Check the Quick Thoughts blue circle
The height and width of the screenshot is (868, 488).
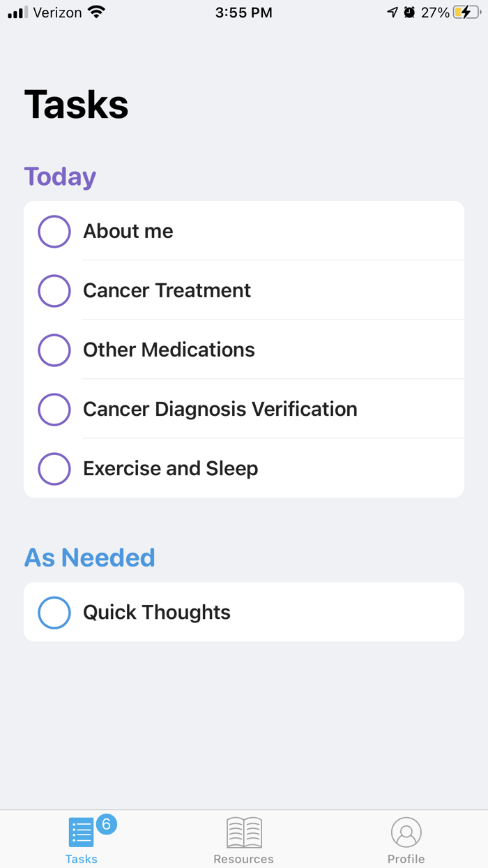coord(54,612)
